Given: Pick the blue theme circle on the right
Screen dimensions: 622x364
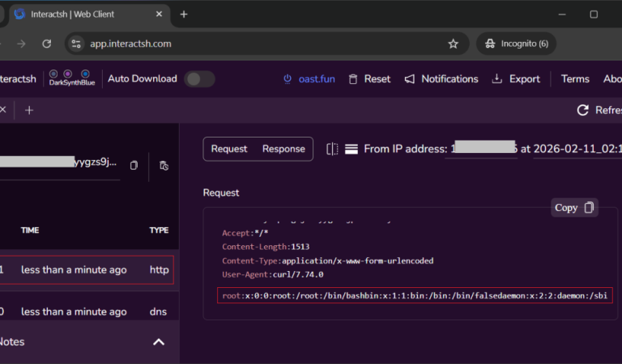Looking at the screenshot, I should (x=85, y=74).
